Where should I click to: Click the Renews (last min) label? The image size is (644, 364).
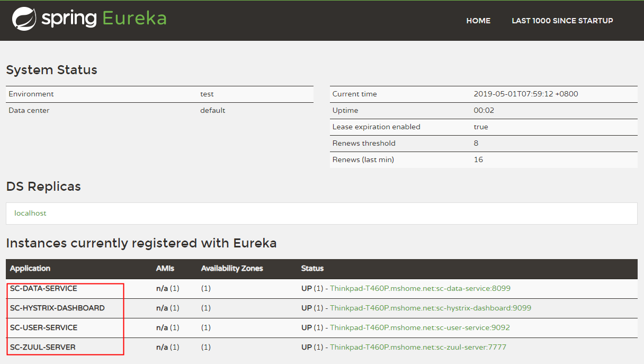pyautogui.click(x=363, y=159)
